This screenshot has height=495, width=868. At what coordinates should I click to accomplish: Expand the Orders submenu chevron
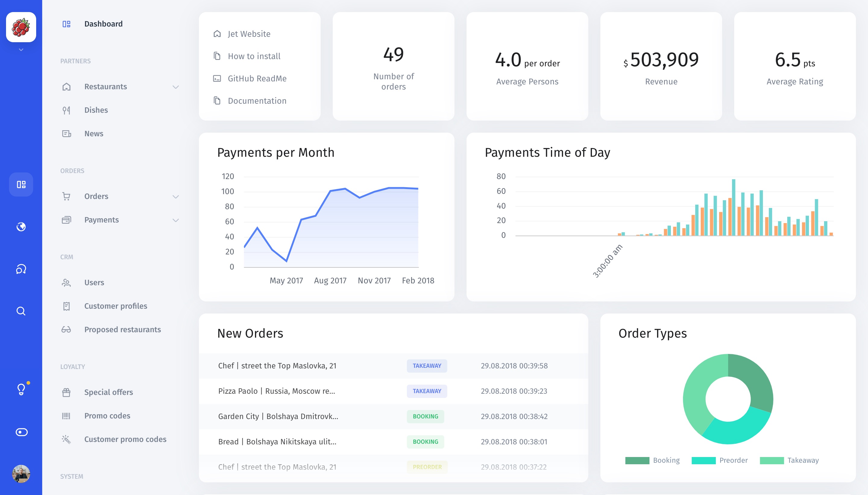coord(176,197)
